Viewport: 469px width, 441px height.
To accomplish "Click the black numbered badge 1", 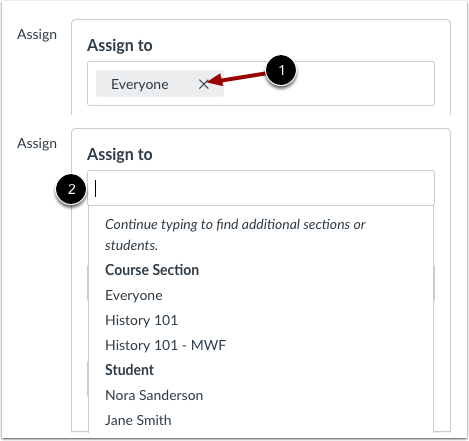I will pos(281,71).
